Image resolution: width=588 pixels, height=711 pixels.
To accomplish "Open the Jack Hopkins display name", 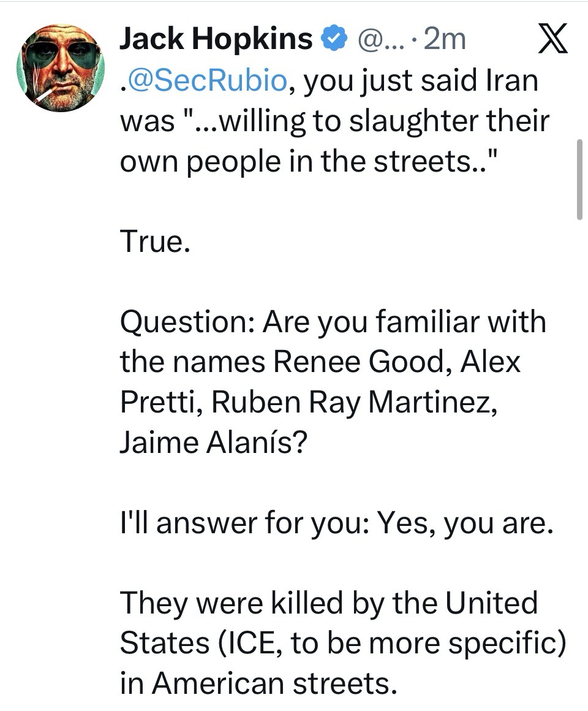I will 216,40.
